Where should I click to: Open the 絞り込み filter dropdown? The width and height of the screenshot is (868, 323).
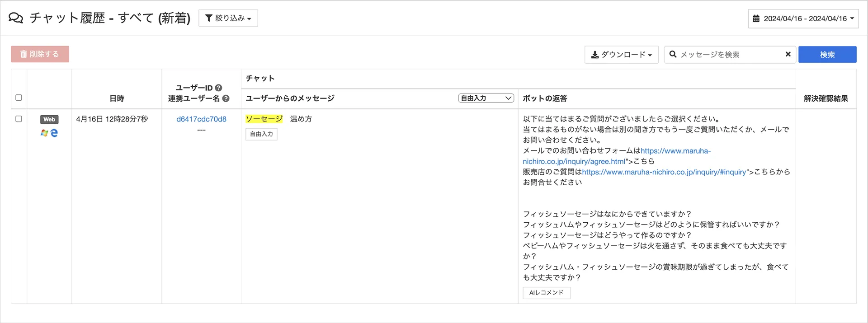coord(228,18)
